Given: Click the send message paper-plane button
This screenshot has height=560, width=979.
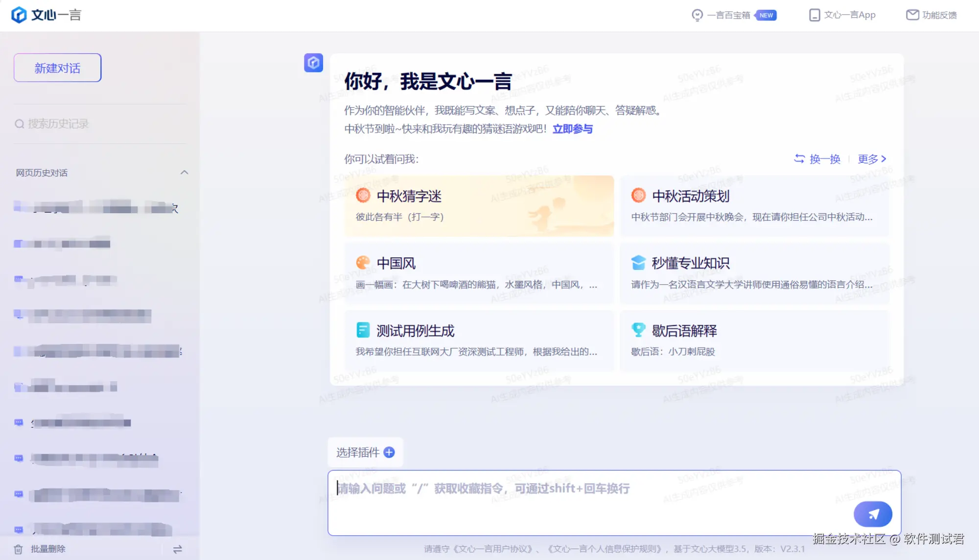Looking at the screenshot, I should pos(873,514).
